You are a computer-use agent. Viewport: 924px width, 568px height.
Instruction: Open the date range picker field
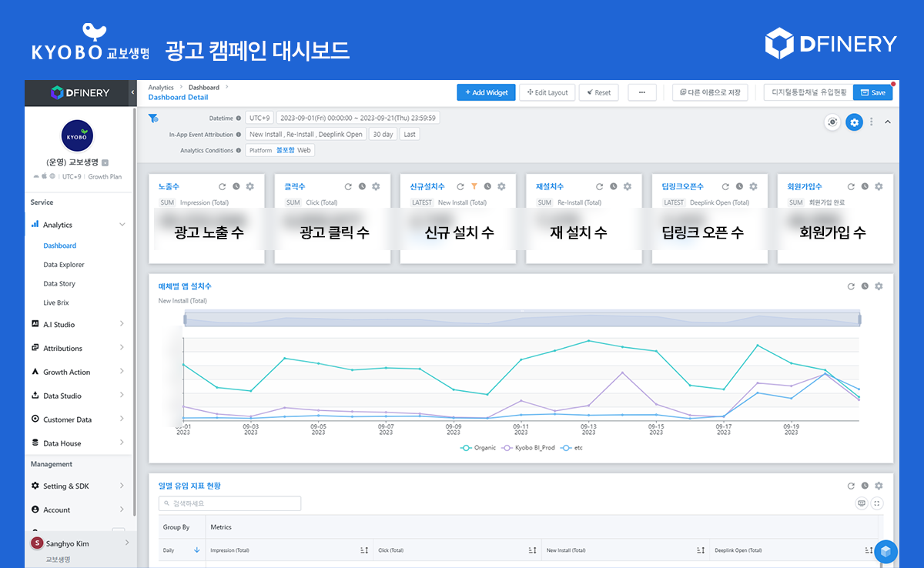(x=358, y=119)
